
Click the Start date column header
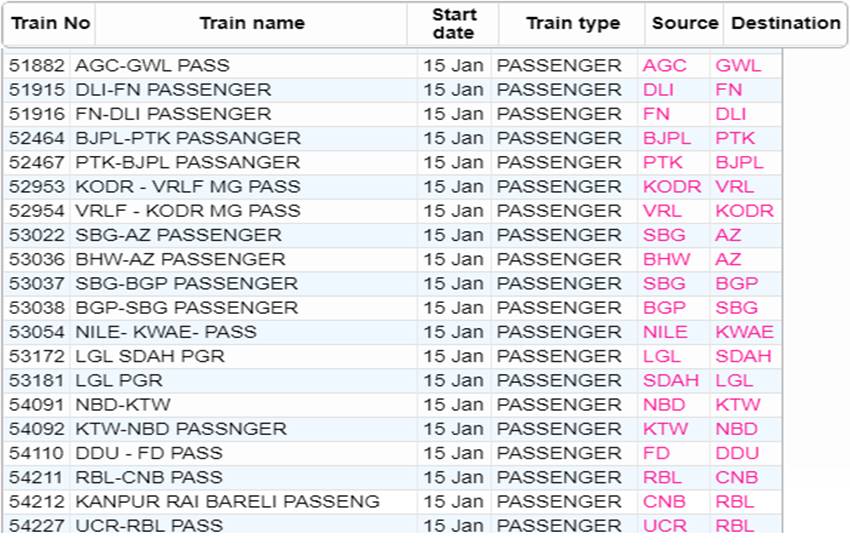pyautogui.click(x=454, y=23)
